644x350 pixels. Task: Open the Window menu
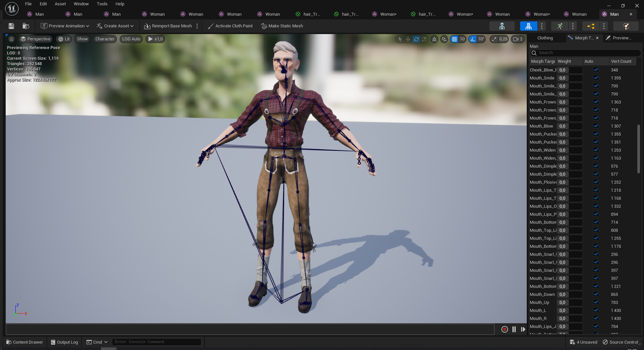[81, 4]
